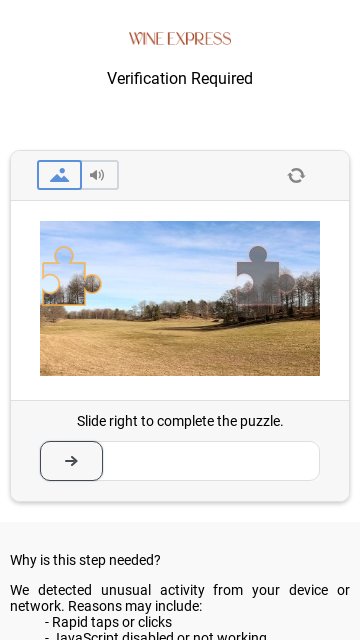Click the empty slider track area

tap(211, 461)
